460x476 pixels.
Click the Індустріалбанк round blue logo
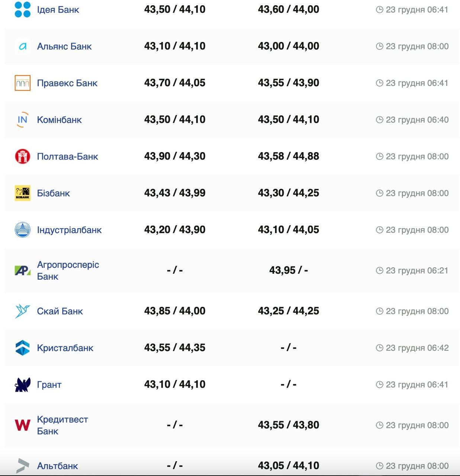(x=22, y=230)
